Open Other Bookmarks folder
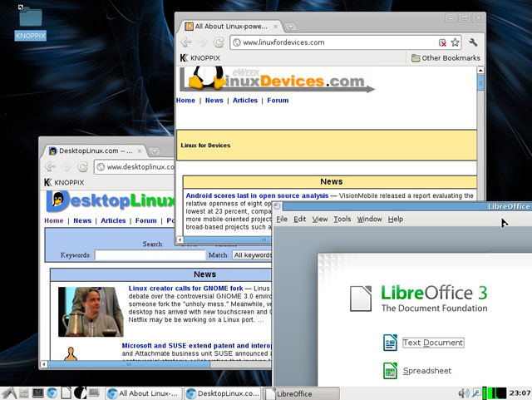 tap(446, 58)
